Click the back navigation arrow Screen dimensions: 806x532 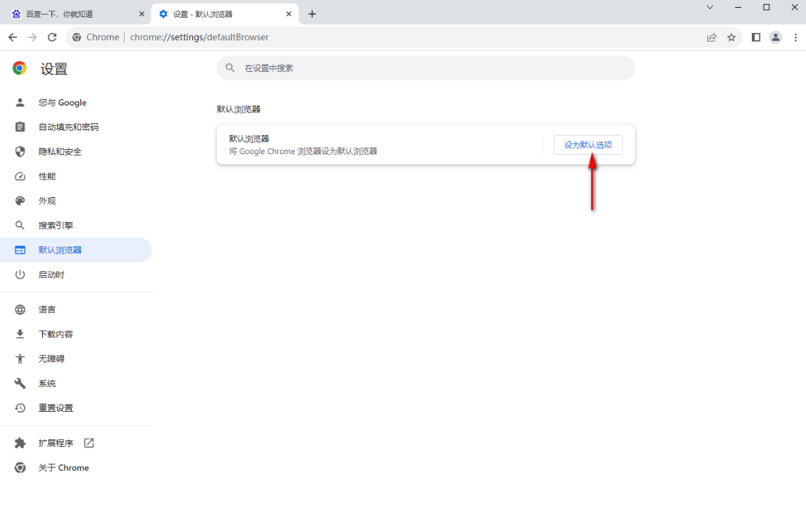click(13, 37)
